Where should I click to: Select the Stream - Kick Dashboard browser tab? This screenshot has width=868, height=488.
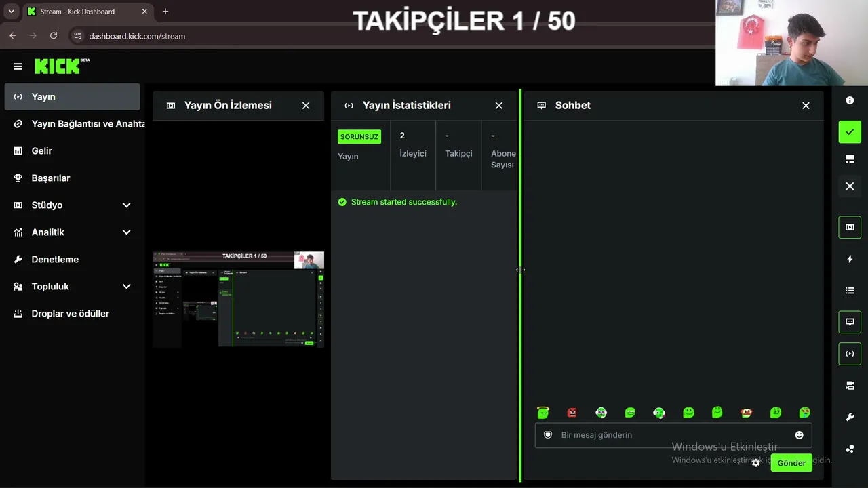[x=88, y=12]
